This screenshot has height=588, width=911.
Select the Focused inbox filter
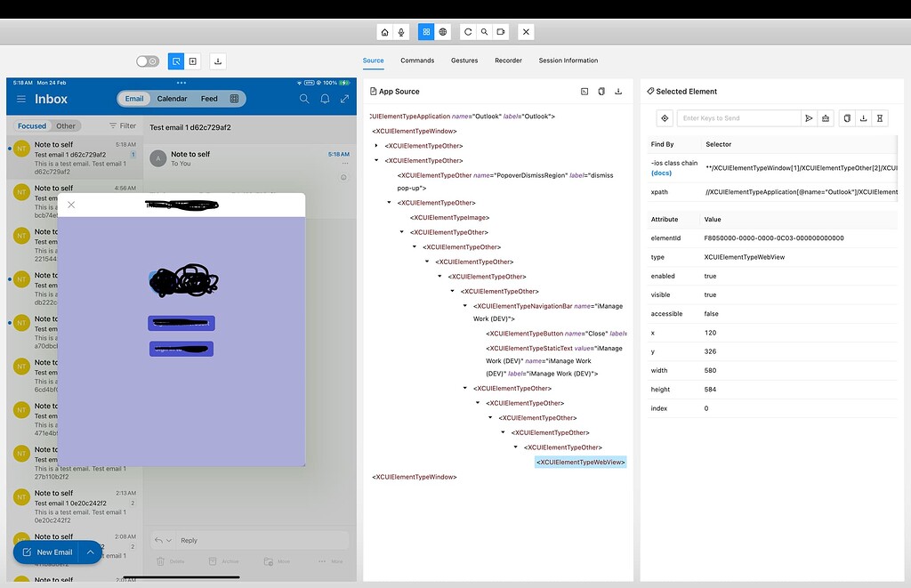coord(34,125)
